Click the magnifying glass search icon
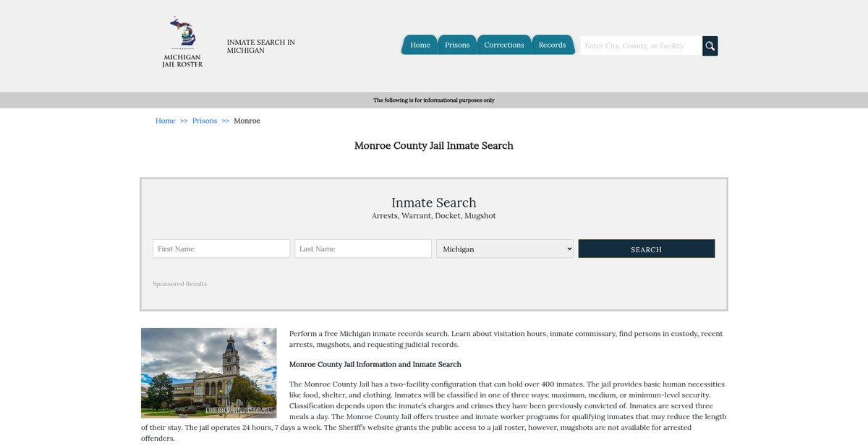Image resolution: width=868 pixels, height=448 pixels. (x=710, y=46)
